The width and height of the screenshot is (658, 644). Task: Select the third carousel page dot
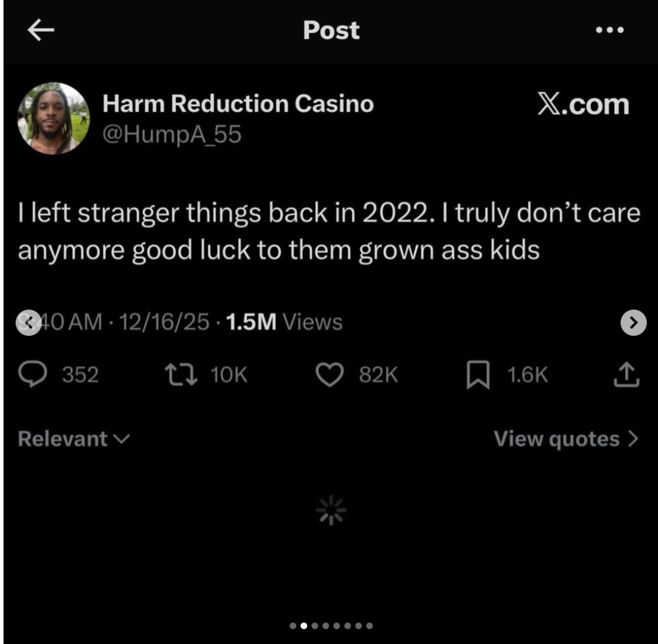315,625
